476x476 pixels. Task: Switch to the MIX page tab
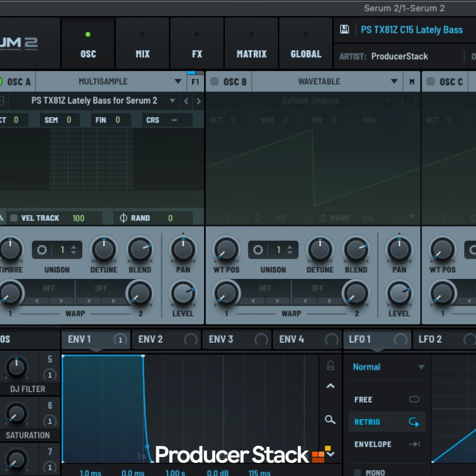click(142, 43)
